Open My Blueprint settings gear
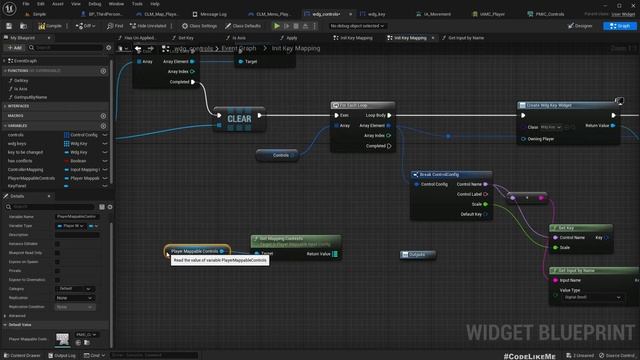Image resolution: width=640 pixels, height=360 pixels. click(109, 48)
